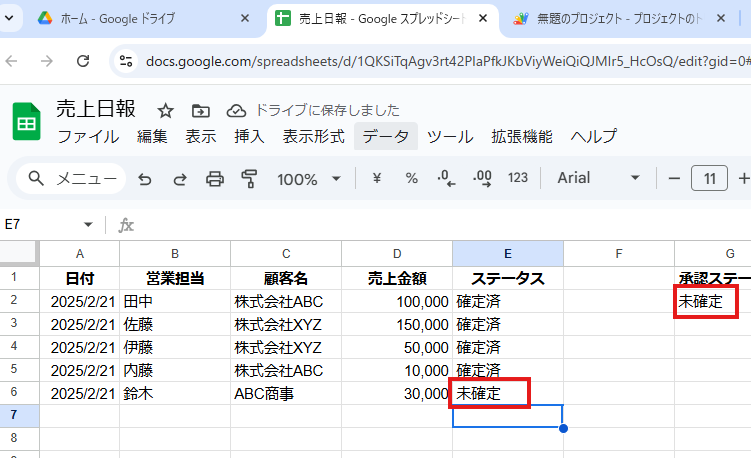
Task: Click the cell containing 鈴木
Action: (x=175, y=393)
